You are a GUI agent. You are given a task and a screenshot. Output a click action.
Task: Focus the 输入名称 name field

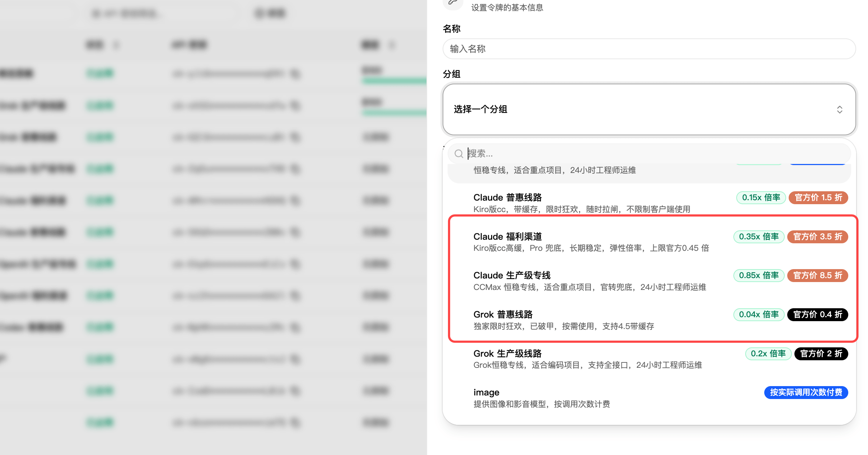[x=649, y=49]
